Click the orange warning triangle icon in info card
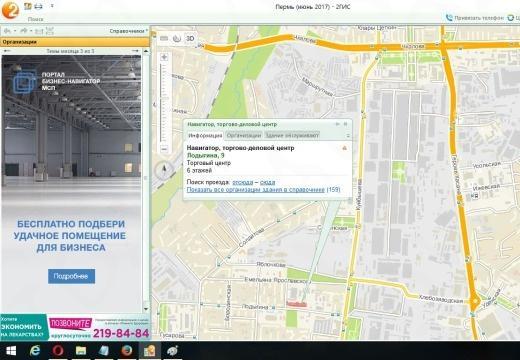This screenshot has width=520, height=360. click(345, 148)
